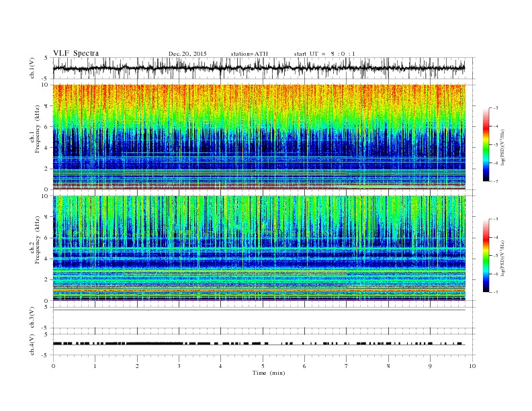Viewport: 532px width, 411px height.
Task: Click the "9" tick on the time axis
Action: pos(430,366)
